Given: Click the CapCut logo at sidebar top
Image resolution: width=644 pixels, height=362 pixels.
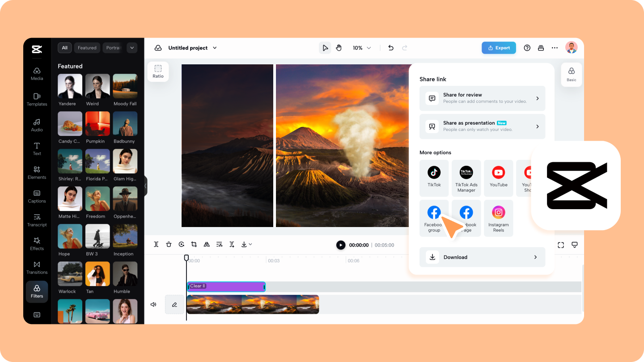Looking at the screenshot, I should pos(37,49).
